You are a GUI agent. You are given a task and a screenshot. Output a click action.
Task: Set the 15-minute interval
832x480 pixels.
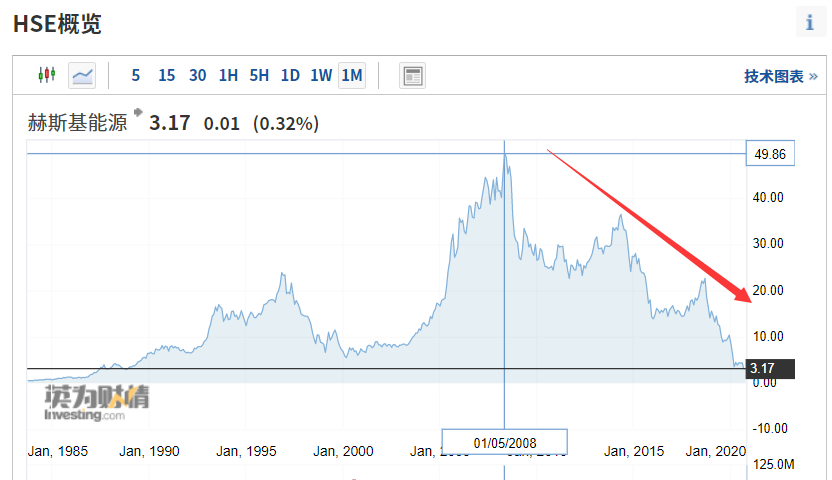coord(166,75)
